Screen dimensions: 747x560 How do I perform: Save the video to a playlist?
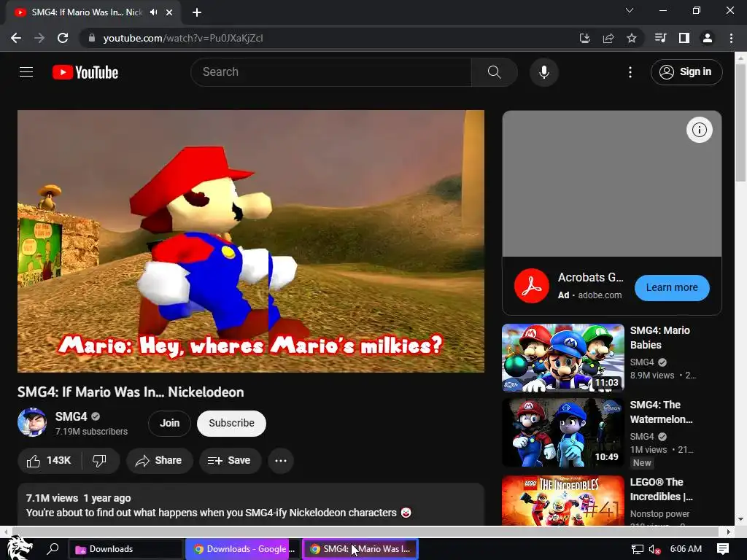click(x=230, y=461)
